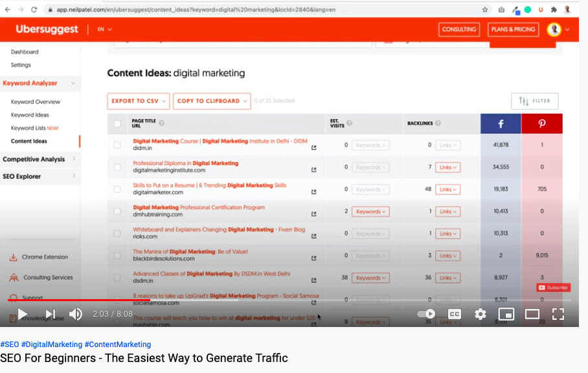
Task: Click the Page Title info icon
Action: click(x=161, y=123)
